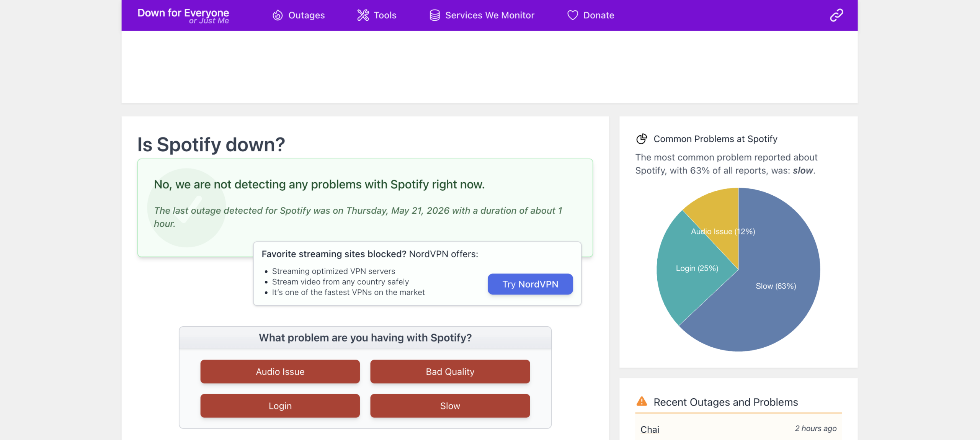Image resolution: width=980 pixels, height=440 pixels.
Task: Click the Outages flame icon
Action: (278, 15)
